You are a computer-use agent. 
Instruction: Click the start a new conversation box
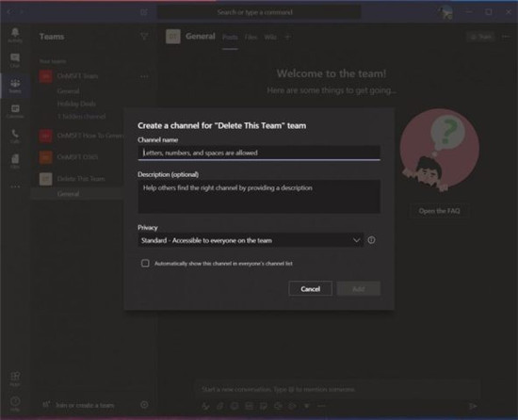337,389
